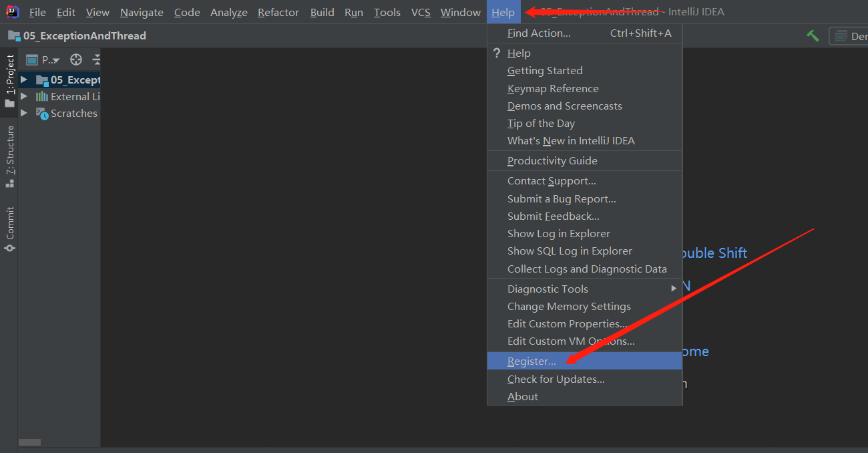Choose Contact Support
This screenshot has height=453, width=868.
(584, 181)
